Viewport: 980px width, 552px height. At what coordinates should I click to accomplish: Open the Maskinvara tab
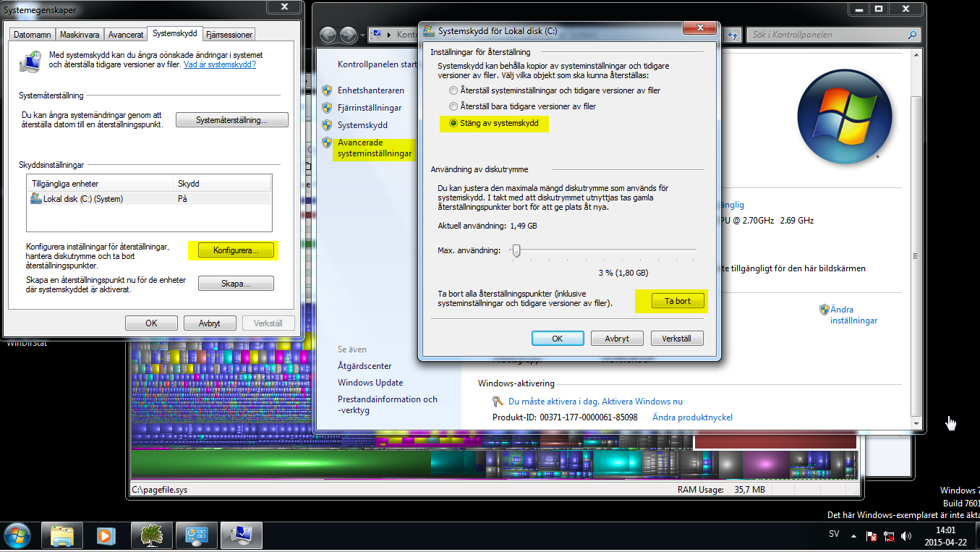pos(80,35)
